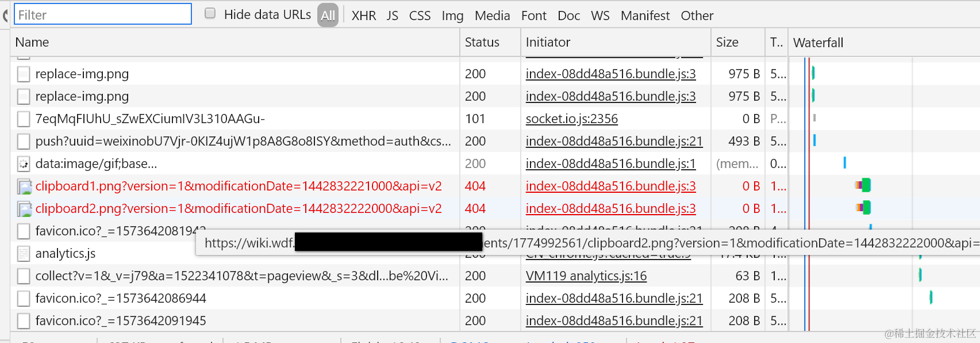The height and width of the screenshot is (343, 980).
Task: Filter requests by XHR
Action: [x=364, y=16]
